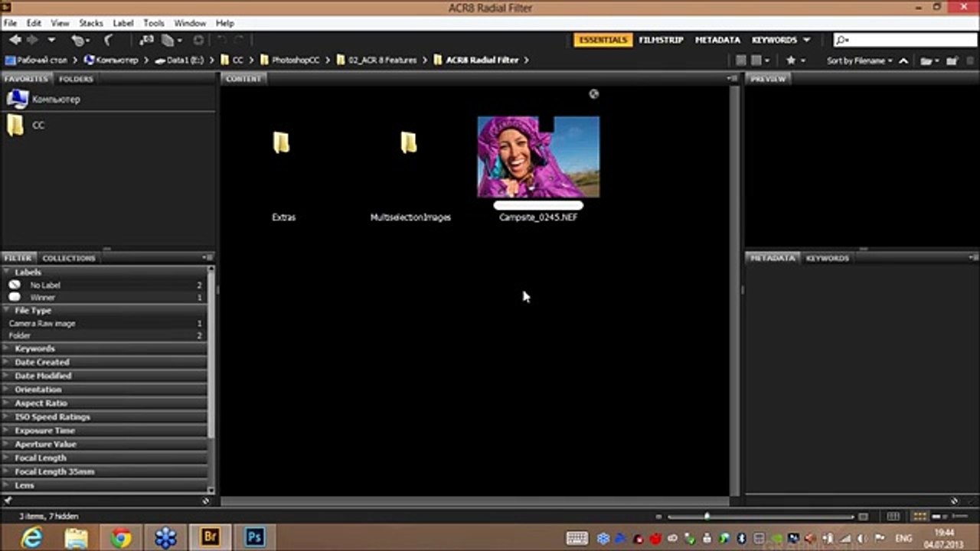Switch to the Metadata workspace
Image resolution: width=980 pixels, height=551 pixels.
[x=717, y=40]
